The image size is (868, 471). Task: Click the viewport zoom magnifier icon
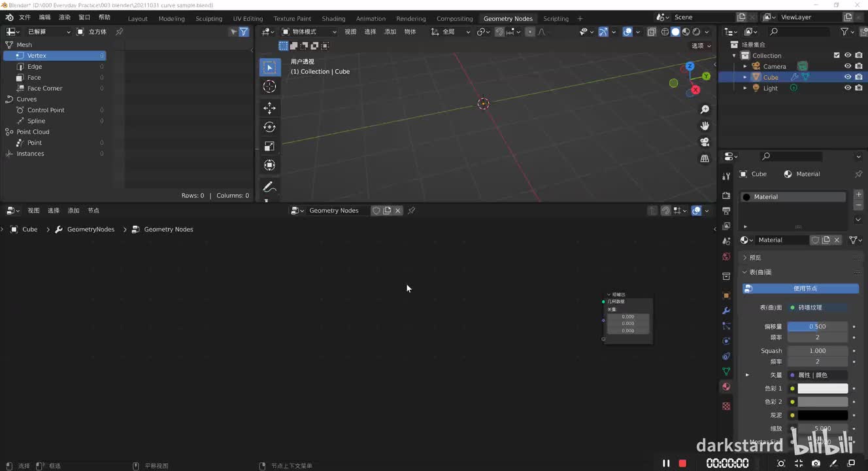[705, 109]
